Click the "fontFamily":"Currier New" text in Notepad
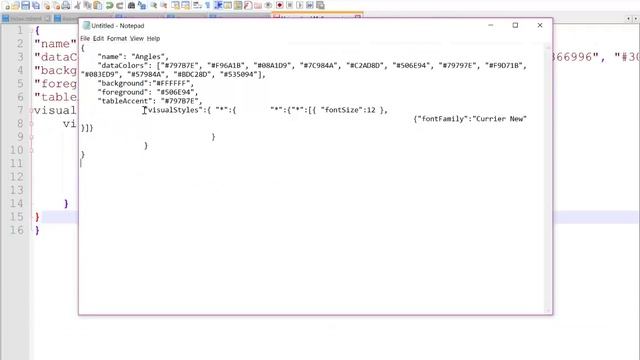The height and width of the screenshot is (360, 640). (472, 119)
